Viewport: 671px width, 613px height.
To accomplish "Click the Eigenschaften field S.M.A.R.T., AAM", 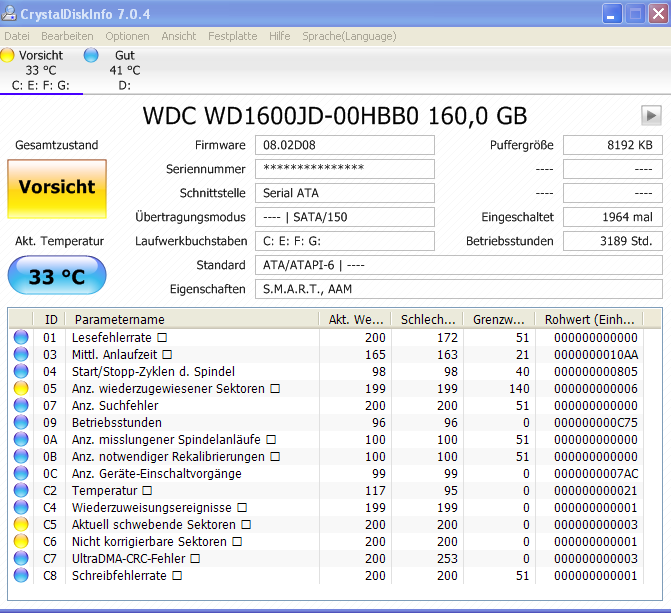I will (x=459, y=289).
